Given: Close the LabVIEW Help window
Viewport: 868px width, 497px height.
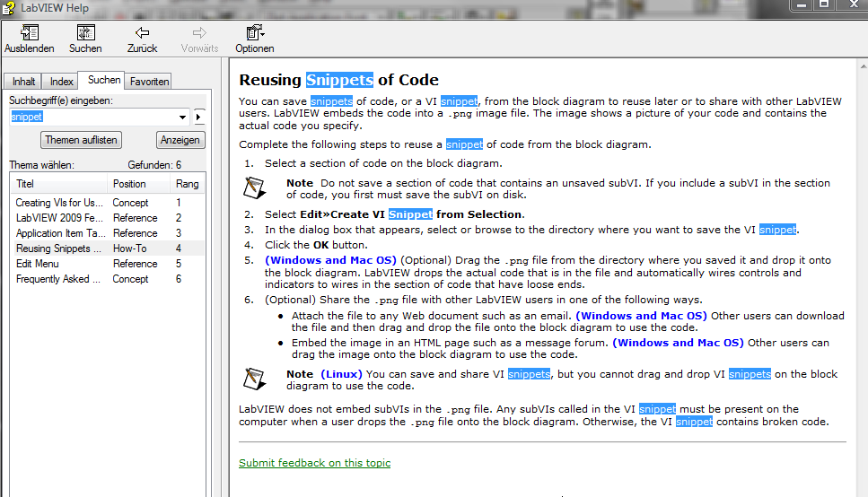Looking at the screenshot, I should tap(853, 5).
